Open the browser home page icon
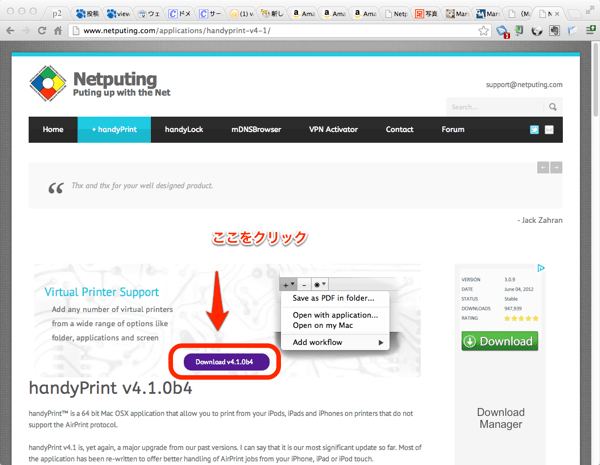The image size is (600, 465). 58,31
